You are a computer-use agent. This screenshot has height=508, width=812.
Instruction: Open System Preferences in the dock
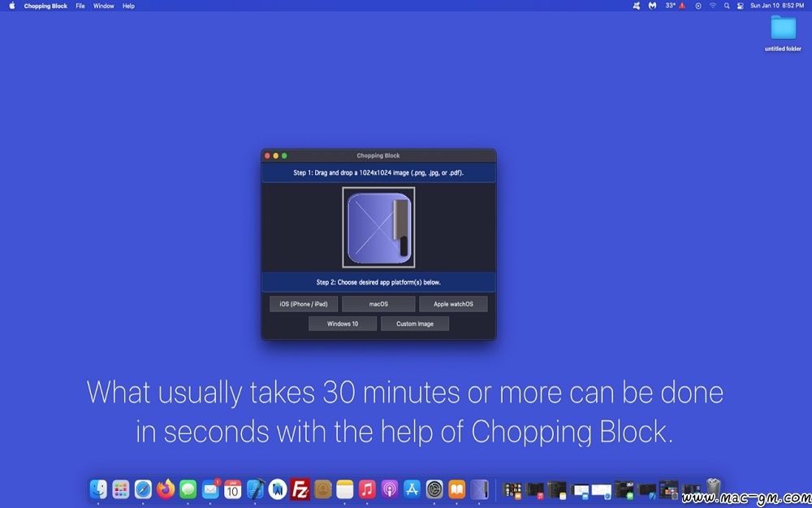(434, 488)
